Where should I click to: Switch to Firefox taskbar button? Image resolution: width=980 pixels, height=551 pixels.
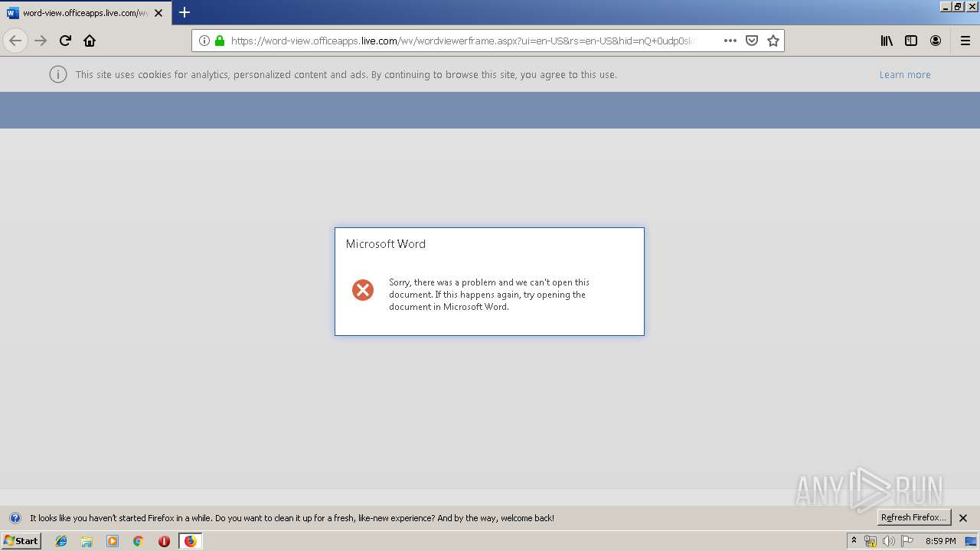click(x=190, y=541)
